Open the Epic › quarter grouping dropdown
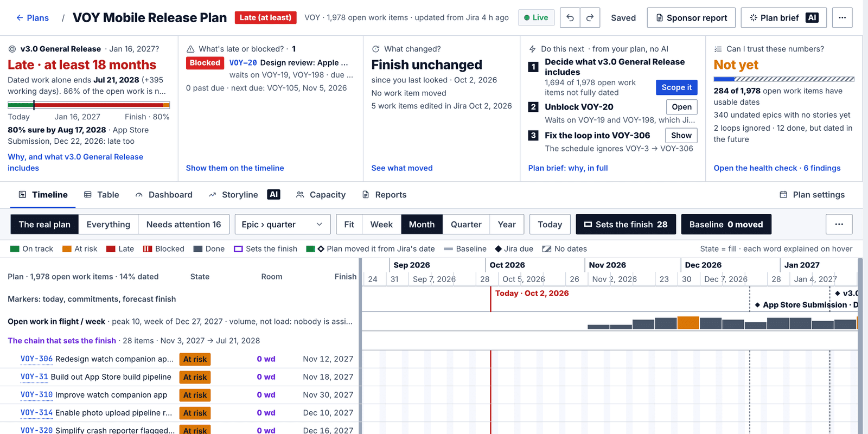Screen dimensions: 868x434 tap(282, 224)
